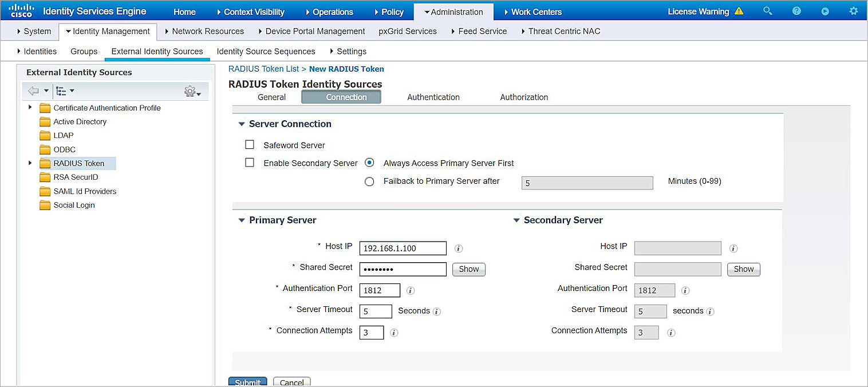This screenshot has width=868, height=387.
Task: Play the video/tour icon in the banner
Action: (x=824, y=11)
